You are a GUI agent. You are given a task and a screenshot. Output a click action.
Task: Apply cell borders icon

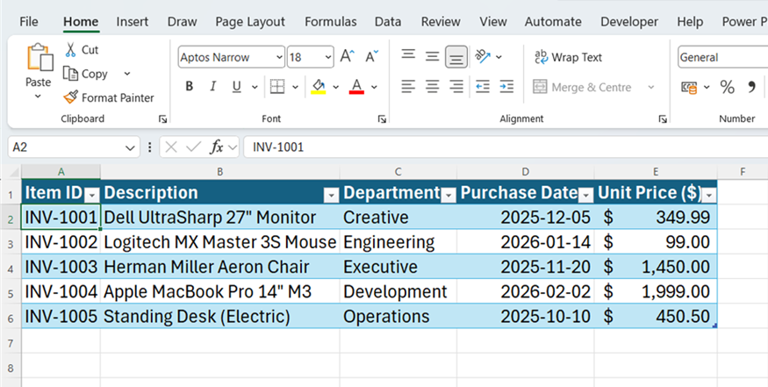tap(277, 87)
